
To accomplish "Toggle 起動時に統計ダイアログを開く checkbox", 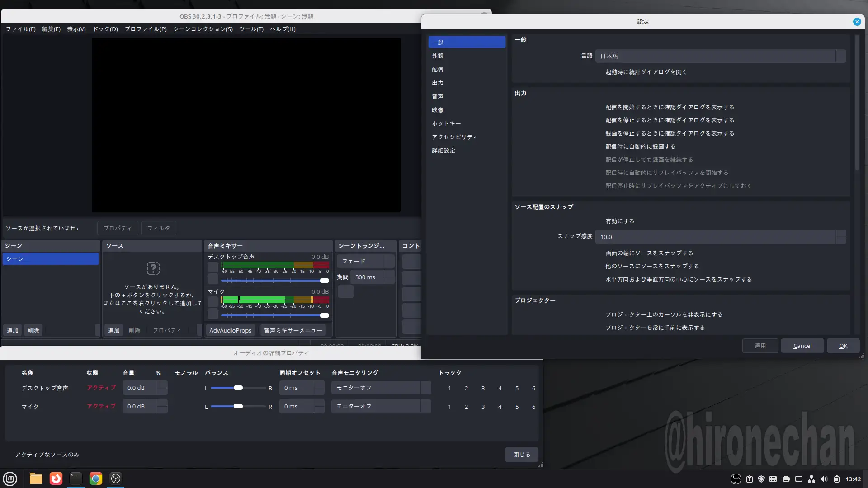I will click(x=646, y=72).
